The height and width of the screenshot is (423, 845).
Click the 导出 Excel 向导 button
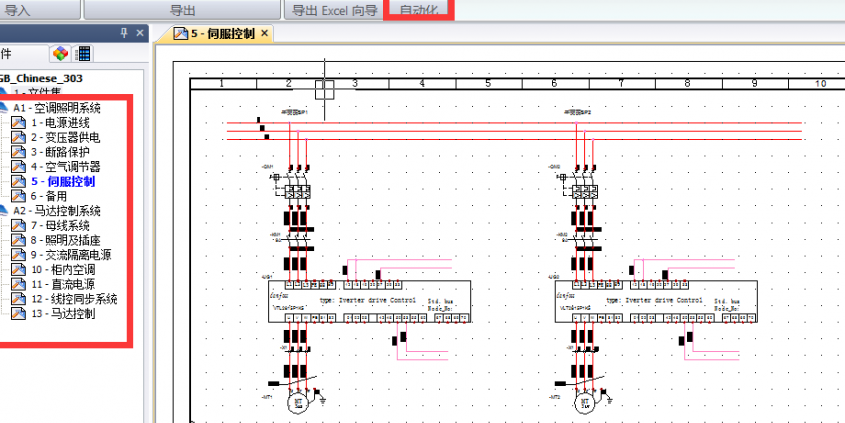(x=334, y=10)
